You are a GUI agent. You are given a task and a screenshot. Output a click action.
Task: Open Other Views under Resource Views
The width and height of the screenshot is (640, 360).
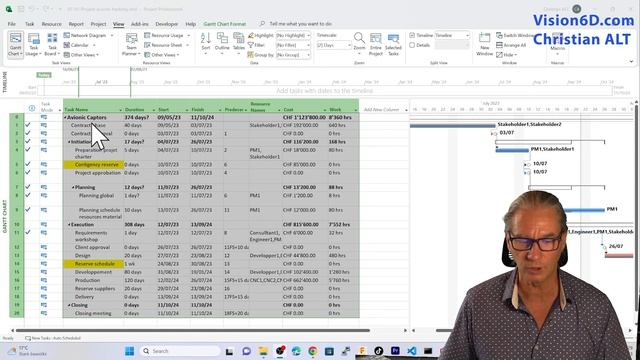[x=162, y=55]
